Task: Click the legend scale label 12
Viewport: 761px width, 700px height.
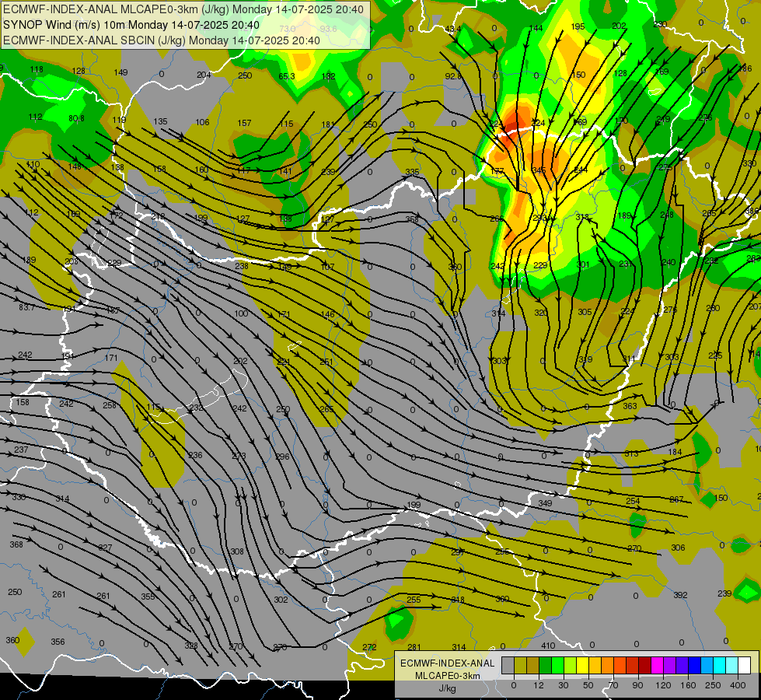Action: point(539,685)
